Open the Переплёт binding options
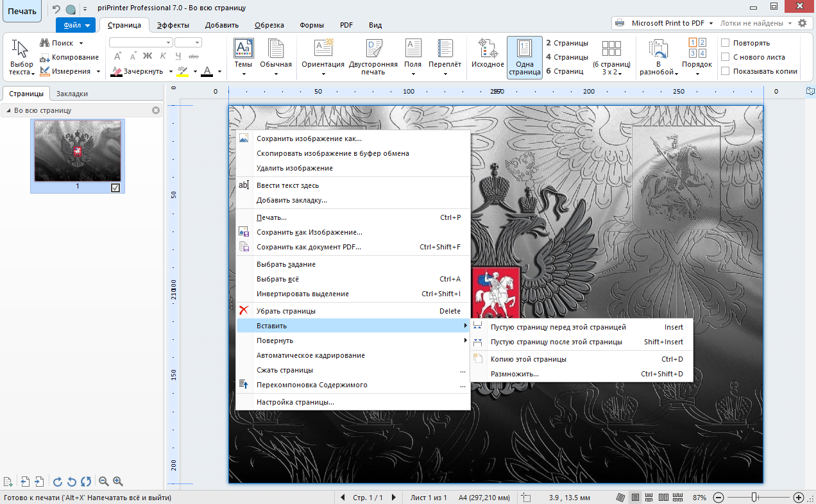Screen dimensions: 816x504 (x=445, y=57)
